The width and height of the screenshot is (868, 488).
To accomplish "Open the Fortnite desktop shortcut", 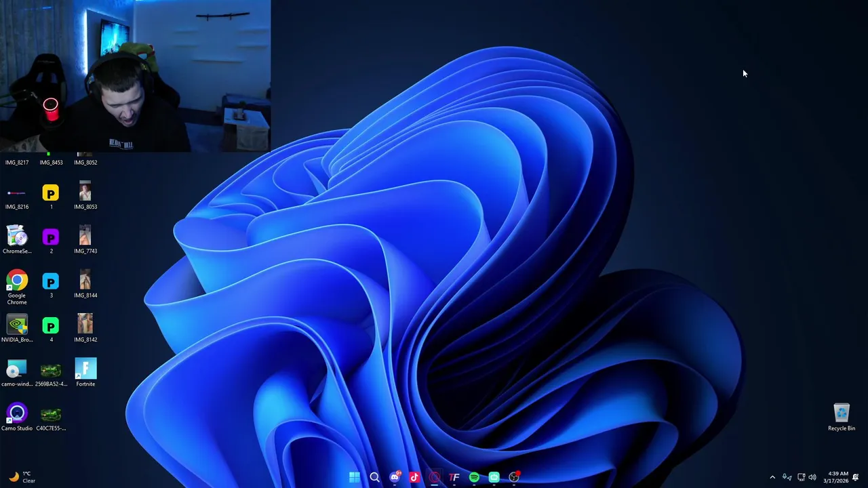I will tap(85, 369).
